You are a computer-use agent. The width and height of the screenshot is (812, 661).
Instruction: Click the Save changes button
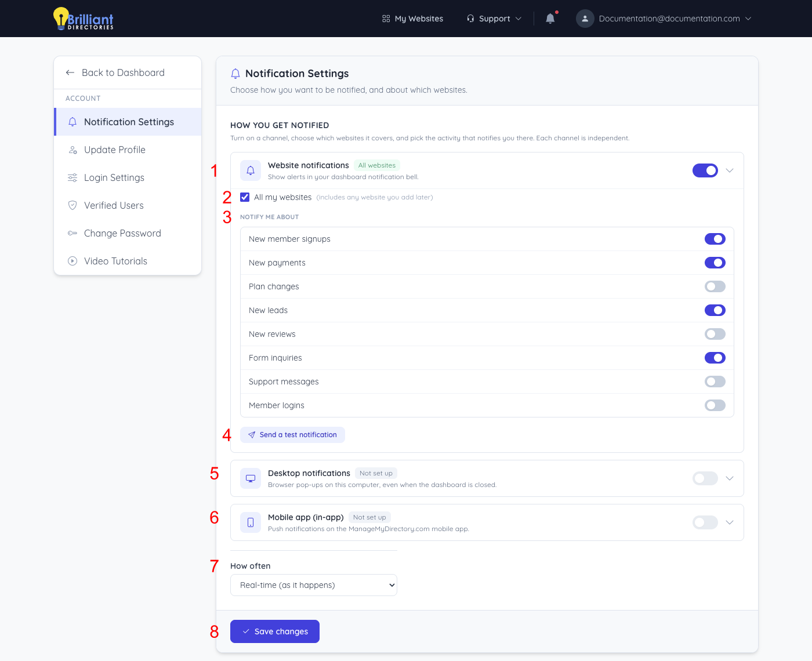pyautogui.click(x=275, y=631)
